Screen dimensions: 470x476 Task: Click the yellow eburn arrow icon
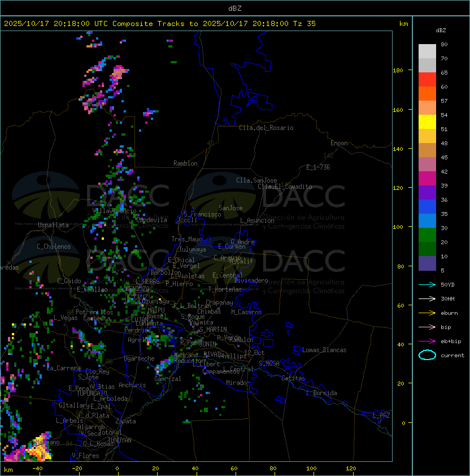tap(427, 313)
